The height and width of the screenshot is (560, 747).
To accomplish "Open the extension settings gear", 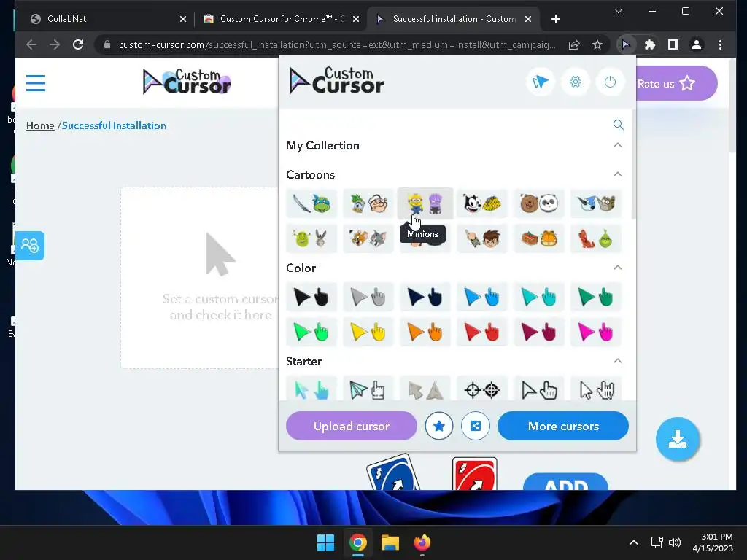I will (576, 82).
